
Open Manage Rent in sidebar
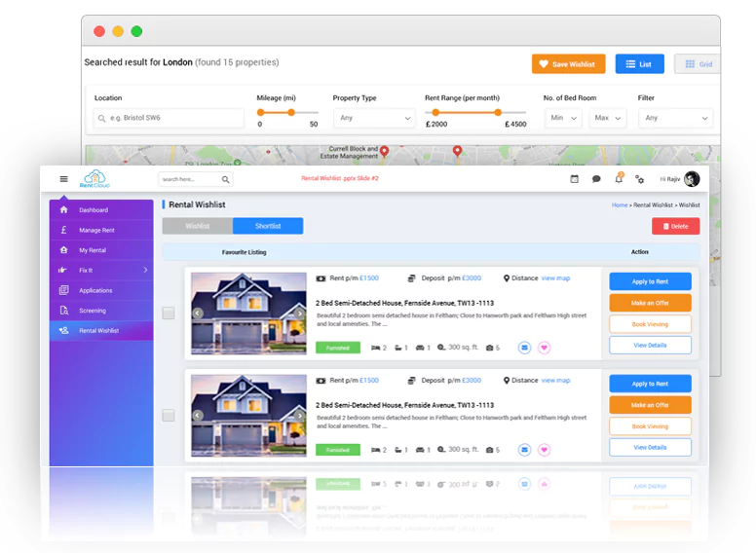click(96, 230)
